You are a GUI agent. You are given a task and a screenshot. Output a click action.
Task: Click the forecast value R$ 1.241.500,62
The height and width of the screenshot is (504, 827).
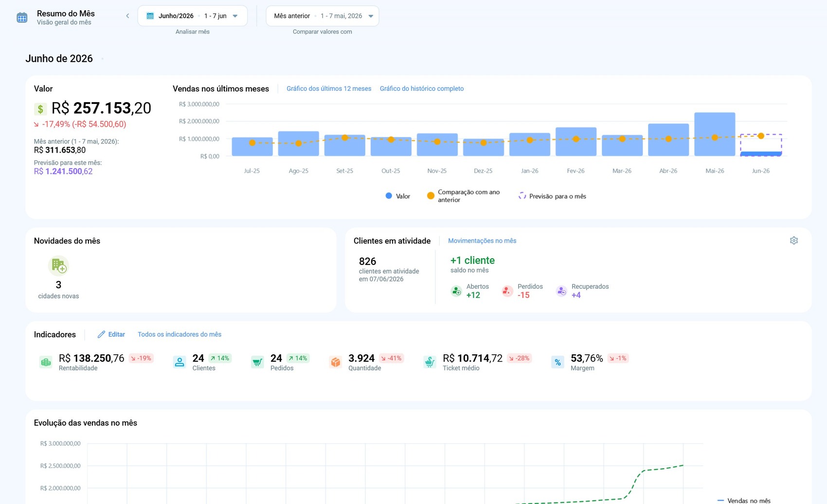(x=63, y=171)
